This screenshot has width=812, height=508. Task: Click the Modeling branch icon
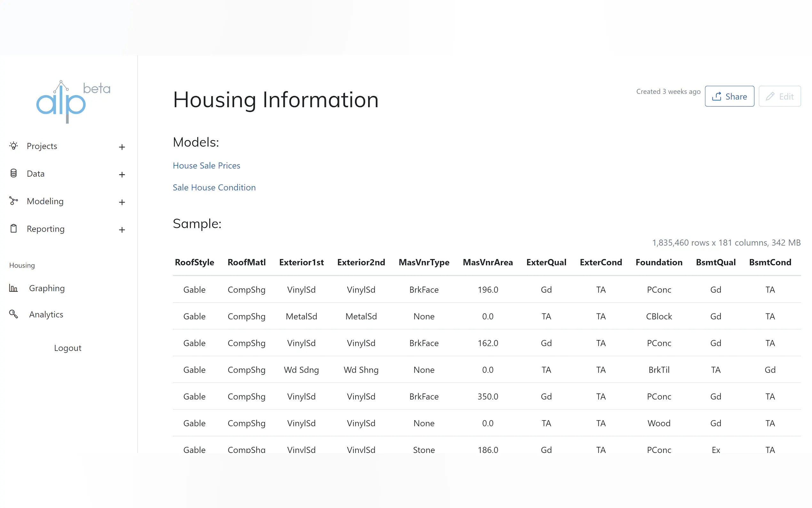pos(13,201)
